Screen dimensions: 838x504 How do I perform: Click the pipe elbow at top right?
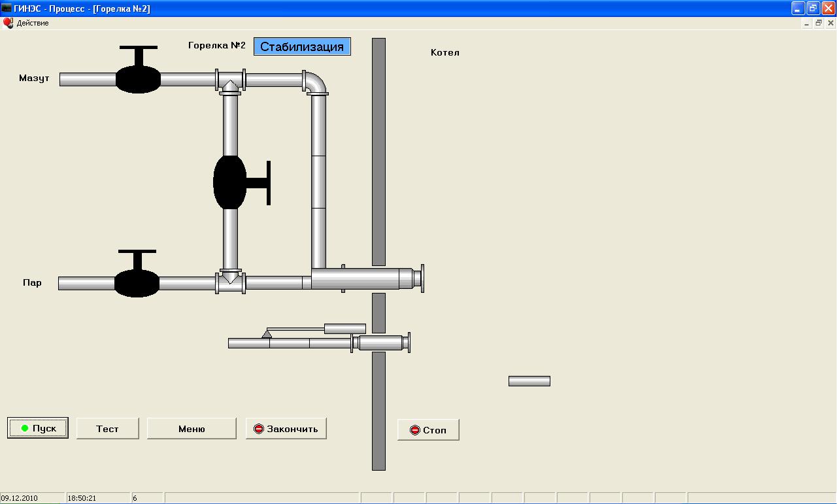(316, 83)
